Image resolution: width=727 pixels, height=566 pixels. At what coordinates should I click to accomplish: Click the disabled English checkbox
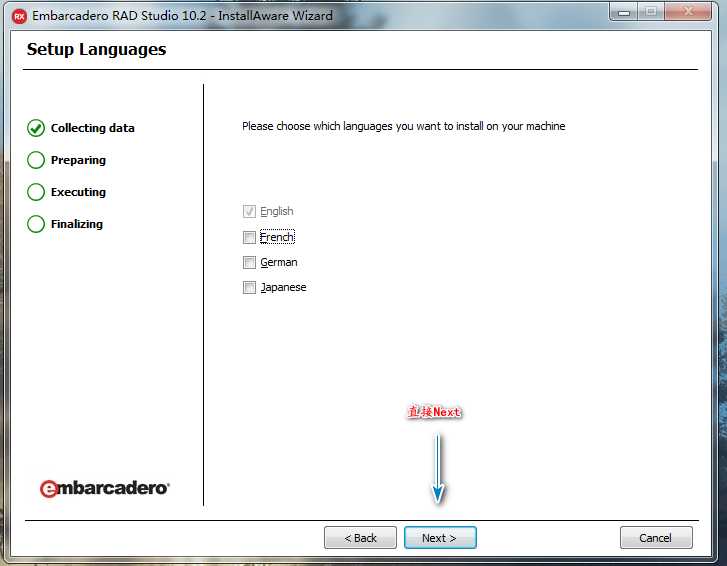249,211
